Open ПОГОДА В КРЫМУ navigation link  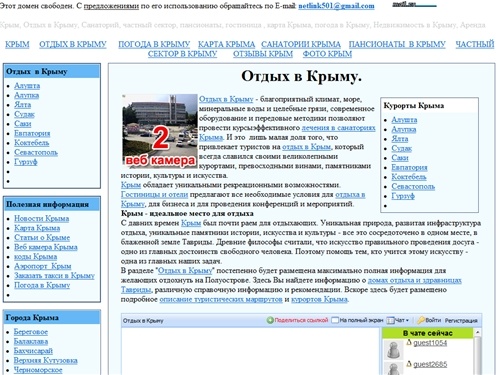click(x=154, y=44)
